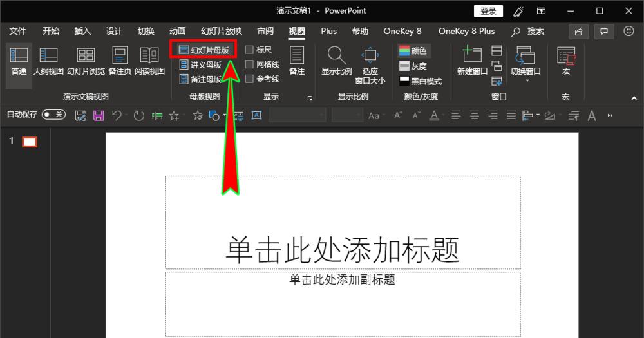Click the redo arrow in quick toolbar
This screenshot has width=644, height=338.
(x=139, y=116)
